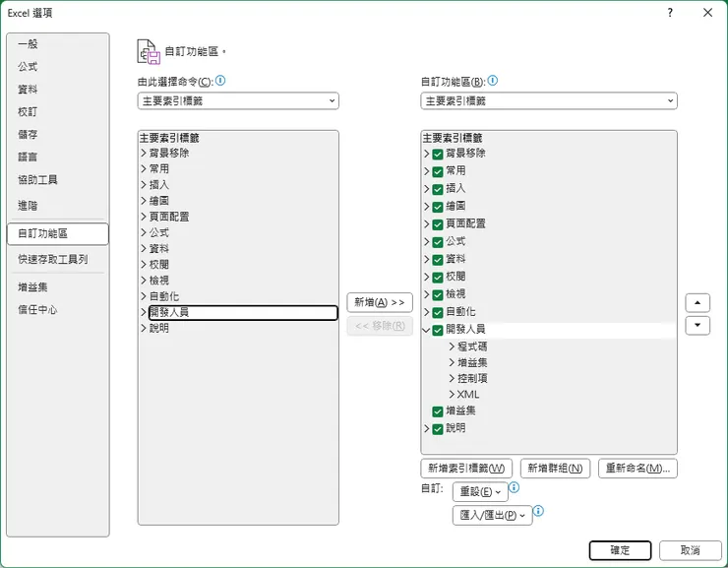Expand 頁面配置 in the left command list
This screenshot has width=728, height=568.
click(x=144, y=217)
